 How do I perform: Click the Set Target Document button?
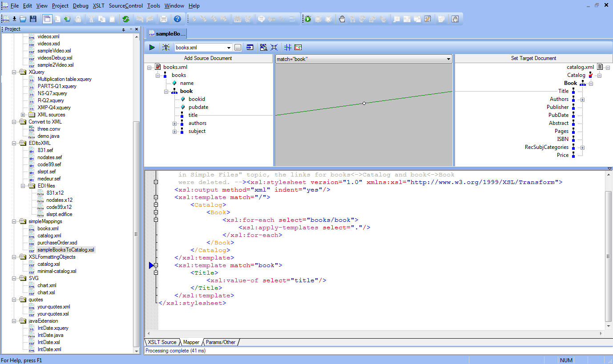pyautogui.click(x=533, y=58)
